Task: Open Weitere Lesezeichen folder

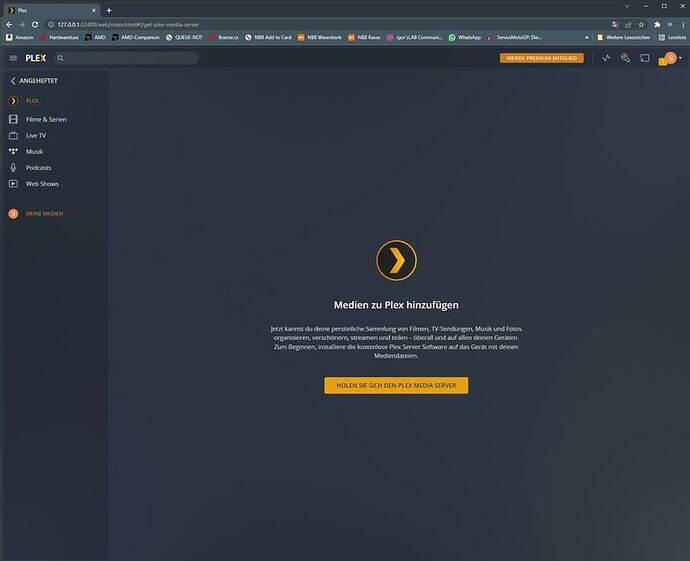Action: 624,37
